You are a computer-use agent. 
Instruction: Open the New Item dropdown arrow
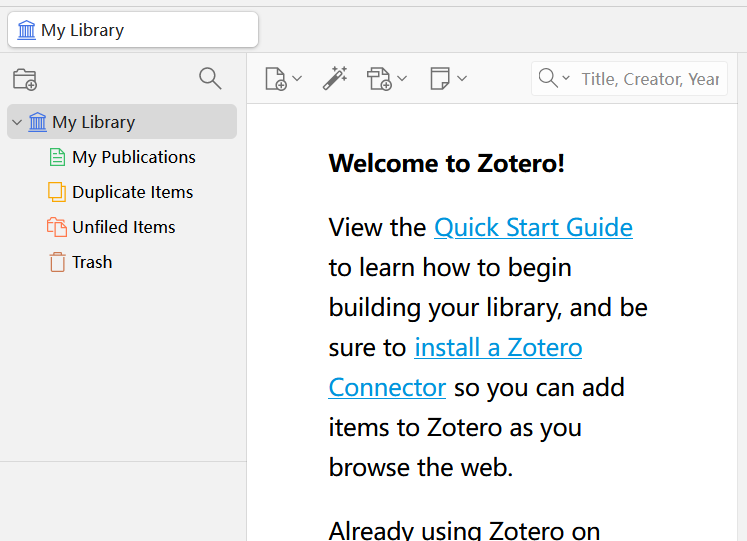297,78
